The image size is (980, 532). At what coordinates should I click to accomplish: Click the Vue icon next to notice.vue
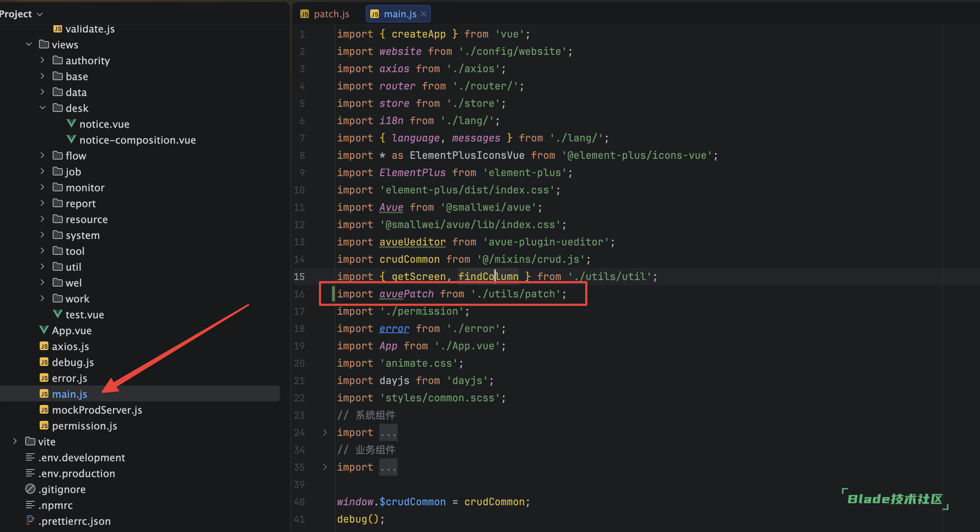pyautogui.click(x=71, y=124)
